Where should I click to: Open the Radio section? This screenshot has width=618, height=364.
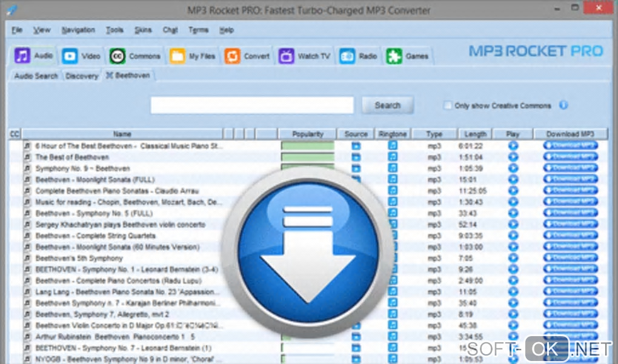(x=358, y=56)
